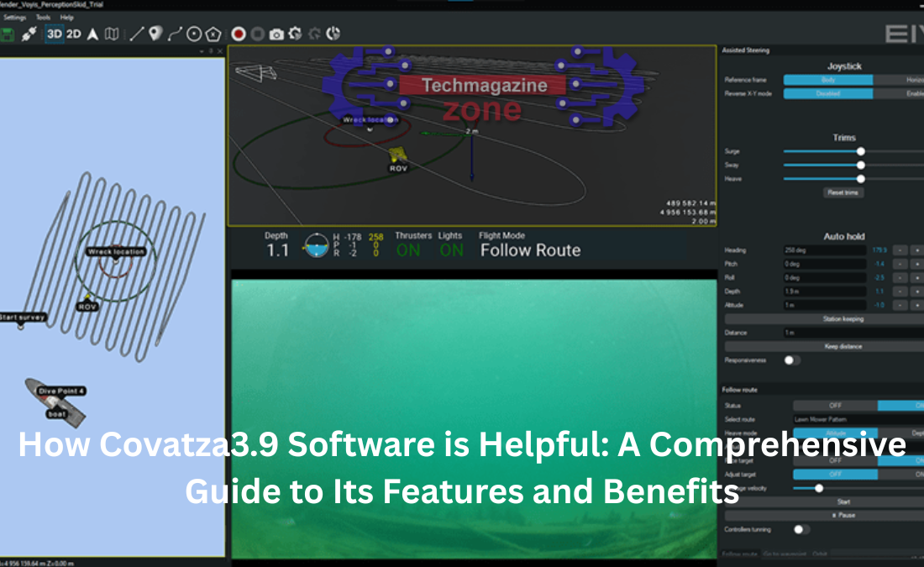The width and height of the screenshot is (924, 567).
Task: Set Reverse X-Y mode to Disabled
Action: coord(828,94)
